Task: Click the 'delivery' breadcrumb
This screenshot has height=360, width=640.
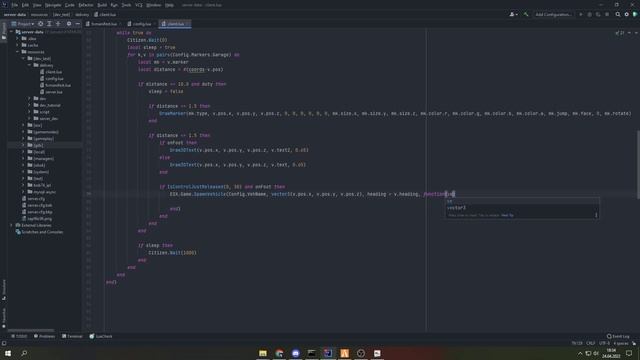Action: tap(82, 14)
